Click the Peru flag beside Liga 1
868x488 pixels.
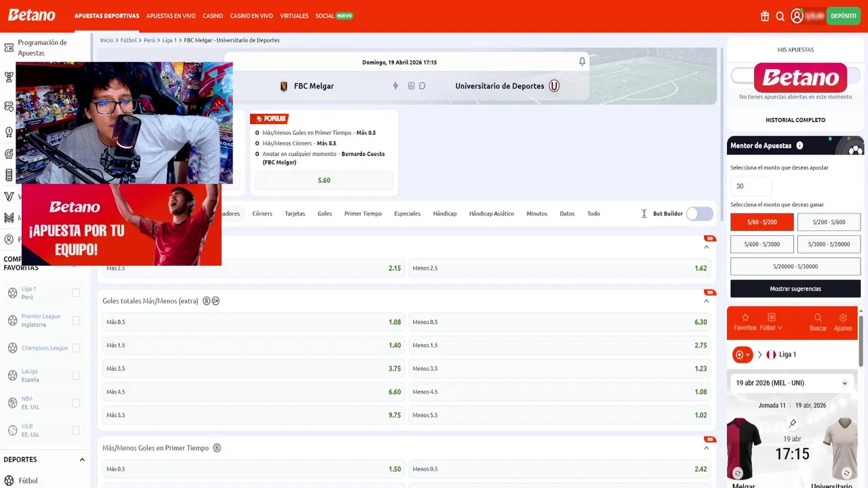(x=771, y=354)
